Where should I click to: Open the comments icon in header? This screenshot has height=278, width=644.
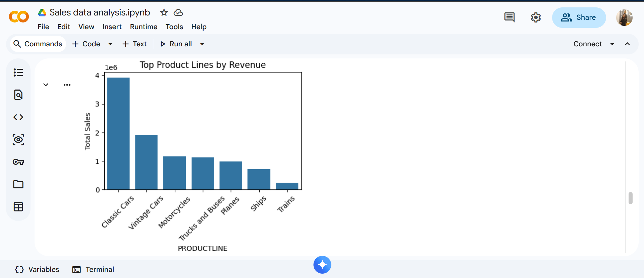pyautogui.click(x=509, y=17)
